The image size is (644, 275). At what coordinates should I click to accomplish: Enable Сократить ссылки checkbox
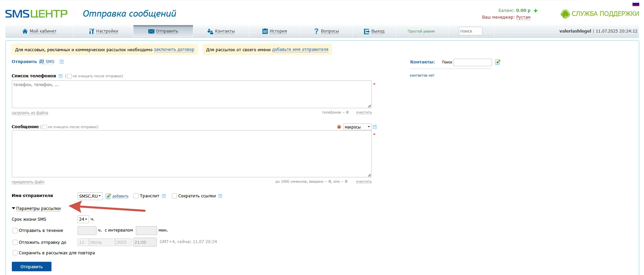174,196
